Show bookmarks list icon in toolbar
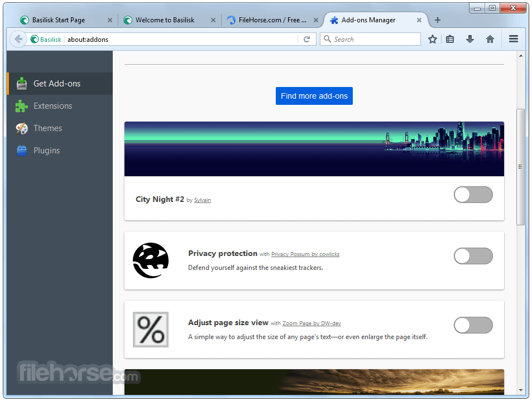Image resolution: width=532 pixels, height=401 pixels. tap(450, 40)
